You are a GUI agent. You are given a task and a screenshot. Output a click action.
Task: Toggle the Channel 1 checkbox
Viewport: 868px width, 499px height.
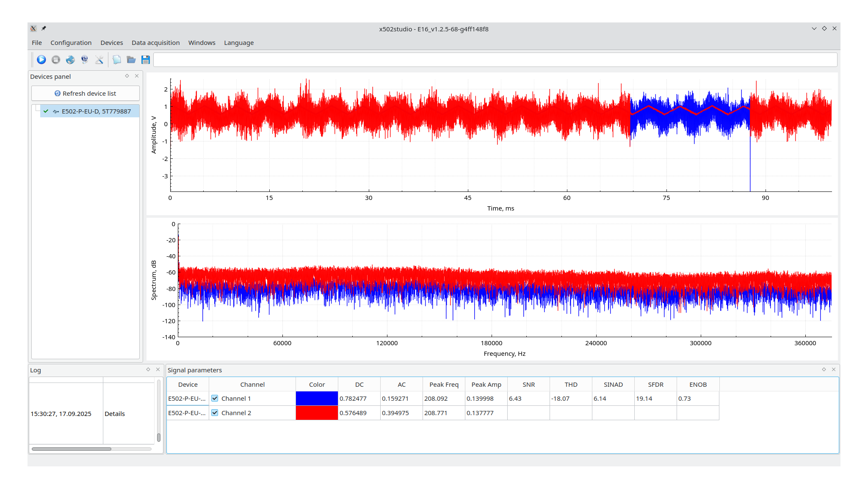pyautogui.click(x=215, y=398)
